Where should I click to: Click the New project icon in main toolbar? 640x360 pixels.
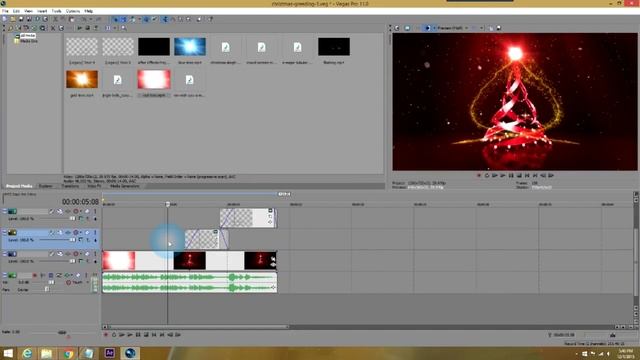(x=4, y=19)
